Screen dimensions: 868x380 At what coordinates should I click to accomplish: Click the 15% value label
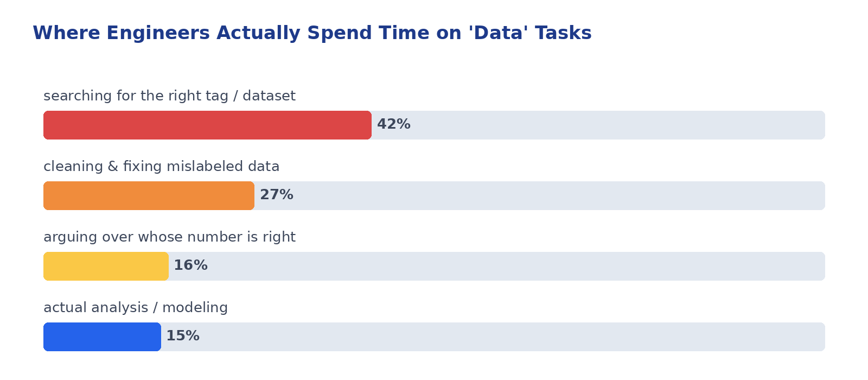point(183,336)
